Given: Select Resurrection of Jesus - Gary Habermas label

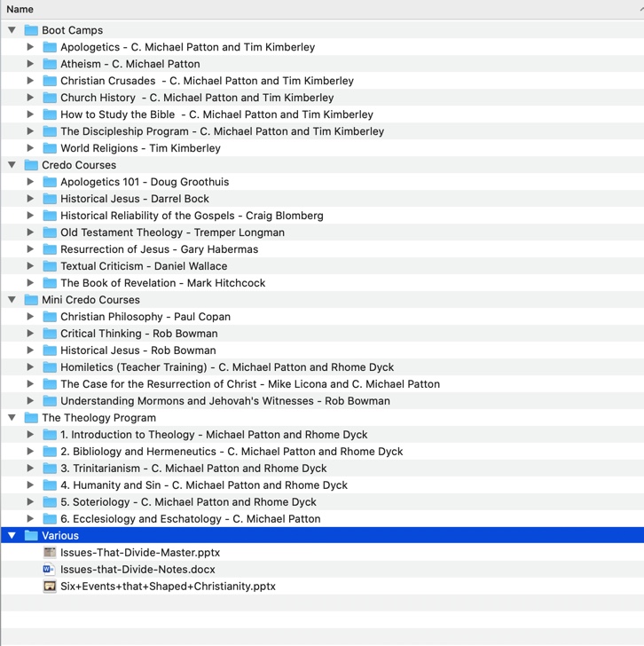Looking at the screenshot, I should click(160, 248).
